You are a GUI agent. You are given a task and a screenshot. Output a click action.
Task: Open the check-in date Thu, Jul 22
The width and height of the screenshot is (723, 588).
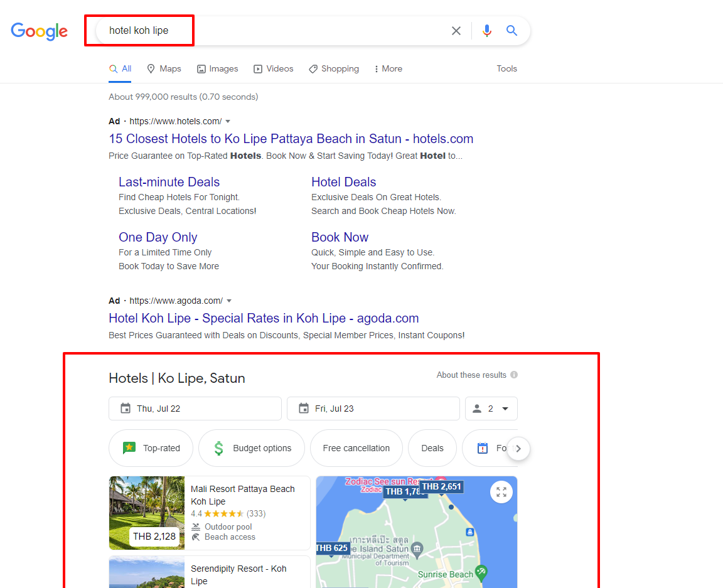pos(195,409)
